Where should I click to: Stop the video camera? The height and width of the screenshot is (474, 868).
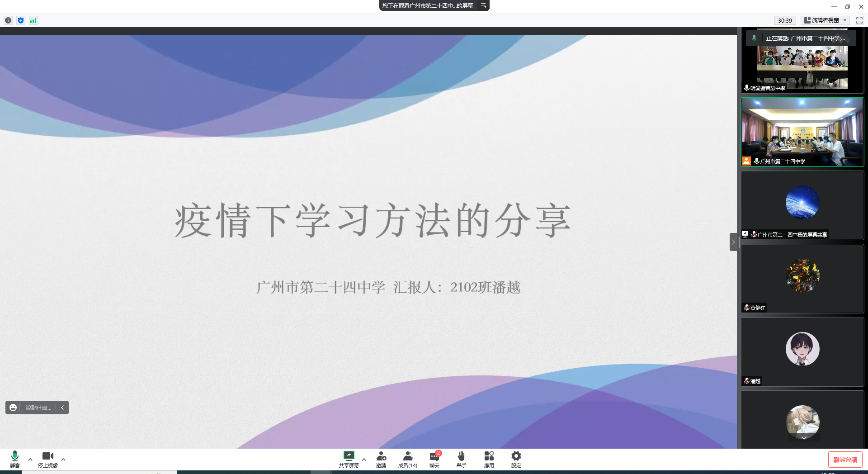click(x=48, y=459)
